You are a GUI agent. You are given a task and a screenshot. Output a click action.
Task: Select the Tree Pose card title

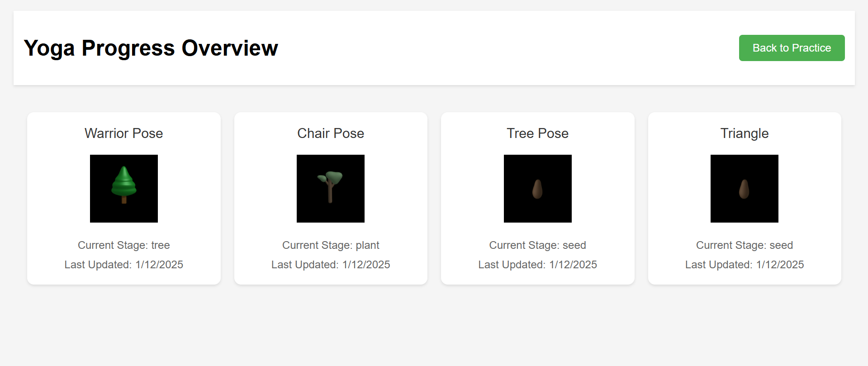537,133
